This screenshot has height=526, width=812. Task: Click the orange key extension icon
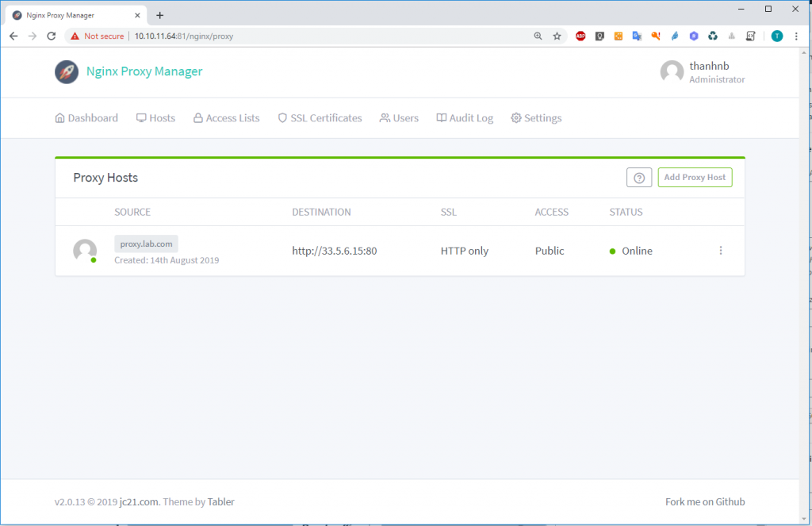pyautogui.click(x=656, y=36)
